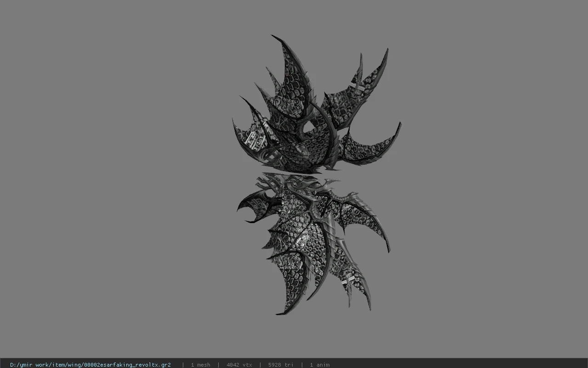The image size is (588, 368).
Task: Click the file path 00002esarfaking_revoltx.gr2 in status bar
Action: [x=90, y=365]
